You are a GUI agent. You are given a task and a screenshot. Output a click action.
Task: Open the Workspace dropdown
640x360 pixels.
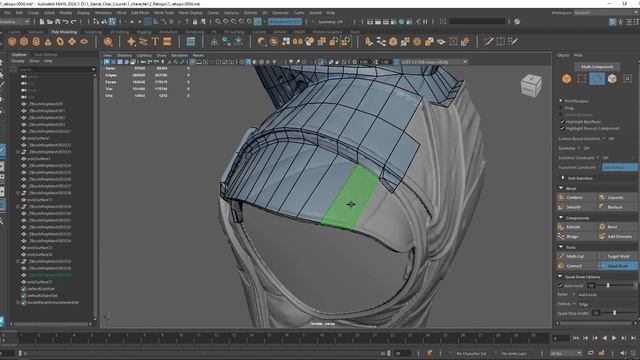point(606,13)
